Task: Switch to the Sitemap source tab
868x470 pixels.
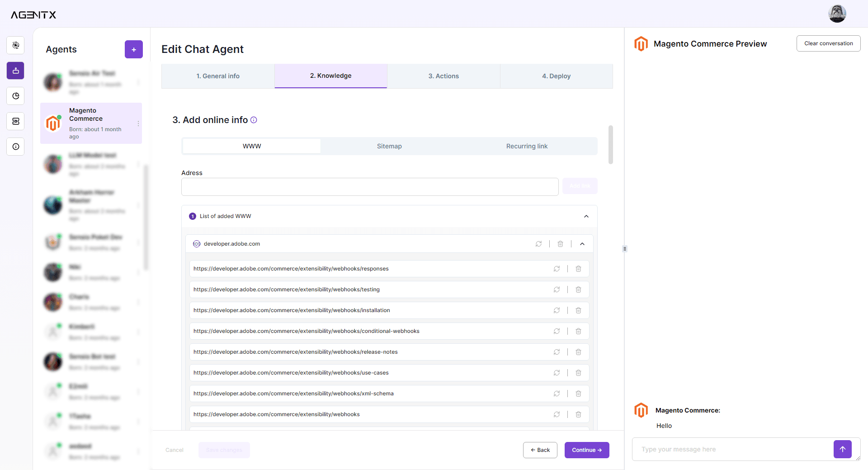Action: click(x=389, y=146)
